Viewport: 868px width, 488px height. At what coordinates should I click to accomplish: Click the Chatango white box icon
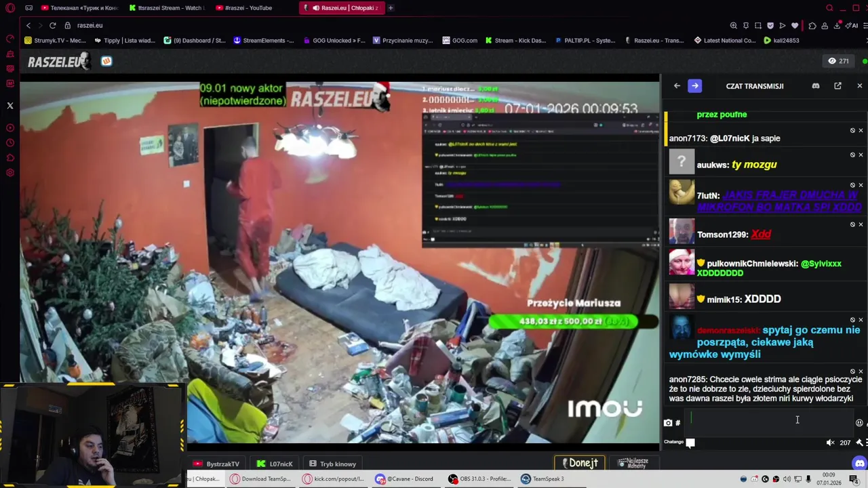pyautogui.click(x=690, y=443)
